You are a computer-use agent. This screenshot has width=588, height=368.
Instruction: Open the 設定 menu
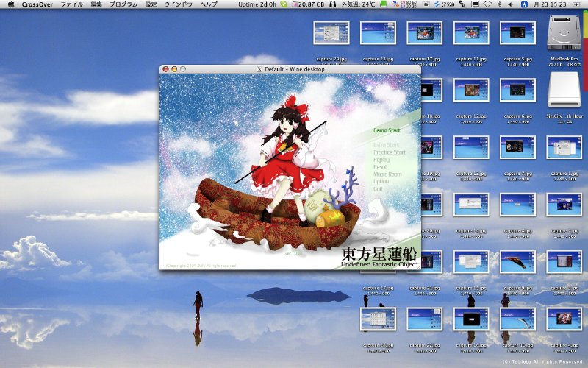coord(151,4)
